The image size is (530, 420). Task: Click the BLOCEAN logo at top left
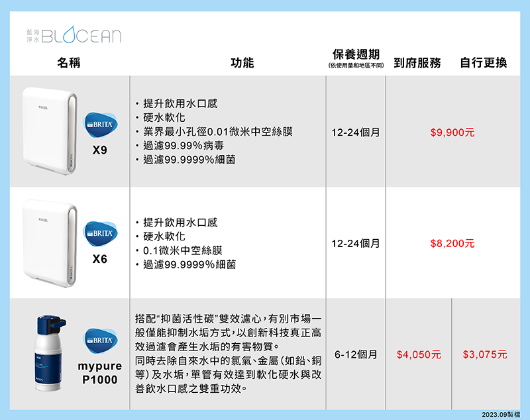pyautogui.click(x=74, y=35)
